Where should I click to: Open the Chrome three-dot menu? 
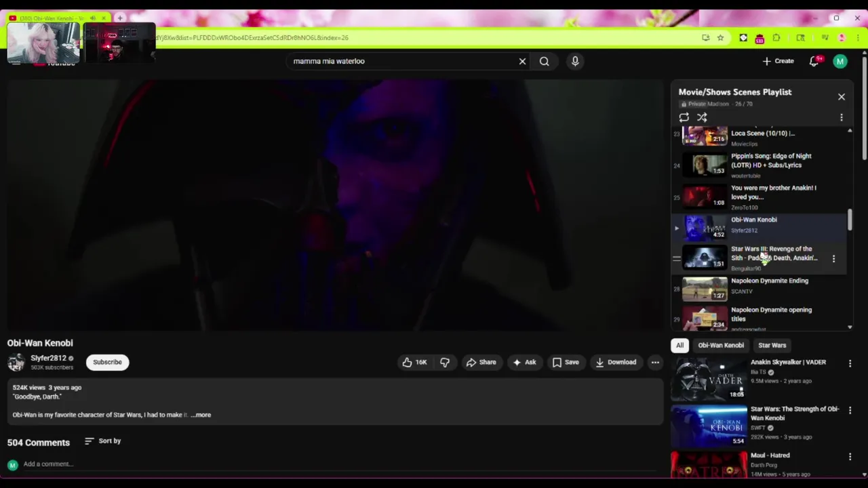pyautogui.click(x=859, y=38)
